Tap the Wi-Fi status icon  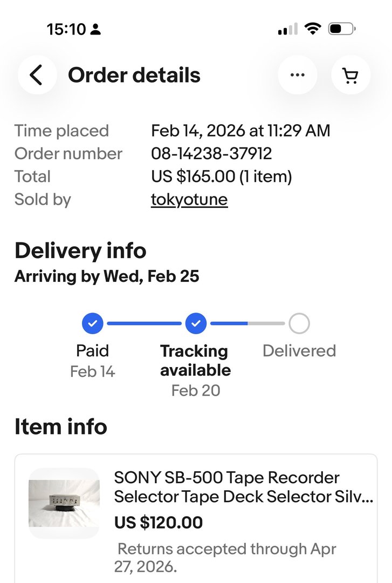312,29
